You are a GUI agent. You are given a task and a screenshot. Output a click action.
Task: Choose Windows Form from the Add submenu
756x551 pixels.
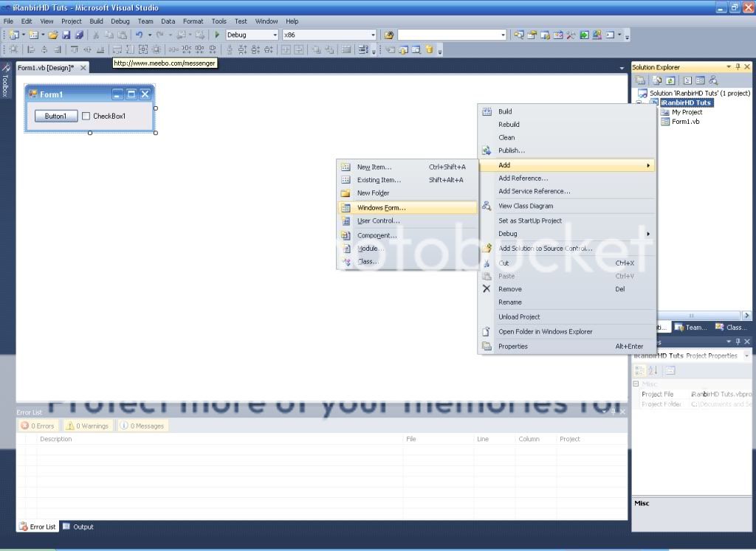(381, 207)
